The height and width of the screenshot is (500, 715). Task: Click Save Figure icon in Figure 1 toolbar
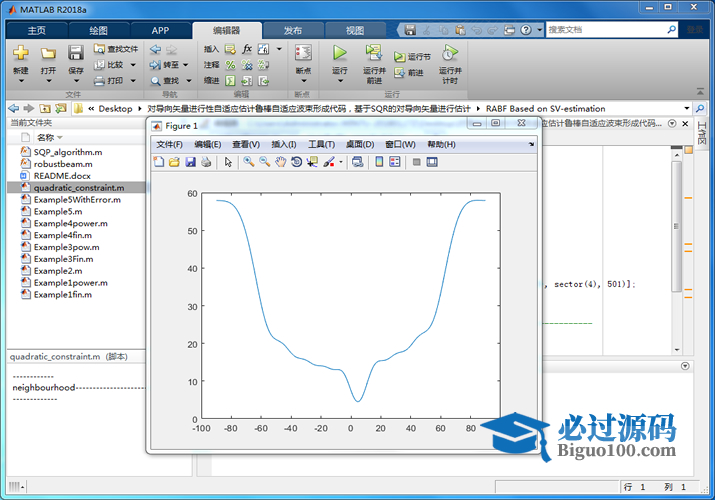click(x=191, y=162)
